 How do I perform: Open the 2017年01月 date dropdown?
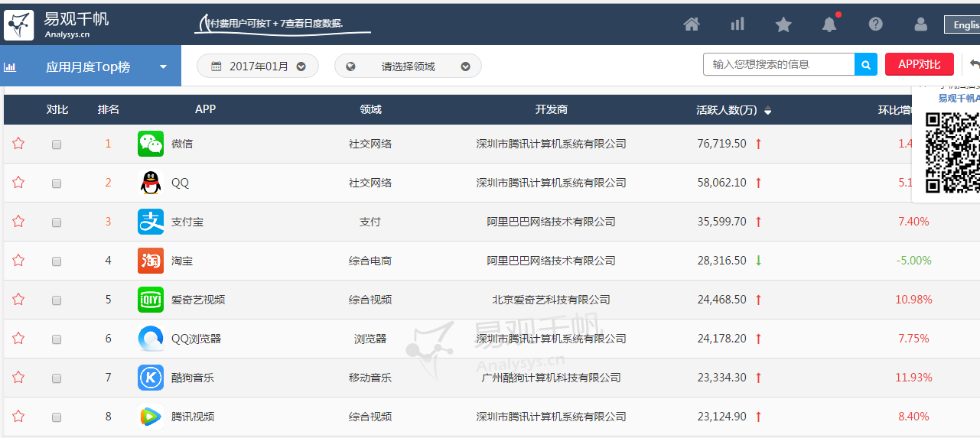(x=258, y=67)
